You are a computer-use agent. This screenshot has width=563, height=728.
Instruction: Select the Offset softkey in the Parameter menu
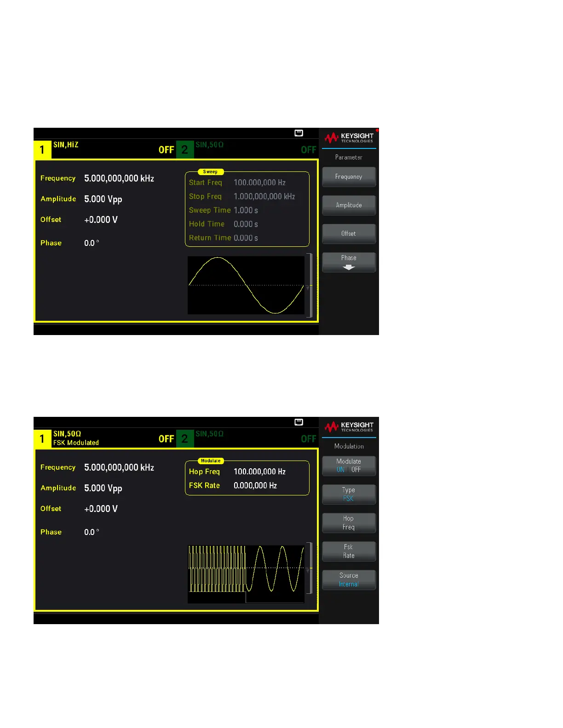(349, 233)
